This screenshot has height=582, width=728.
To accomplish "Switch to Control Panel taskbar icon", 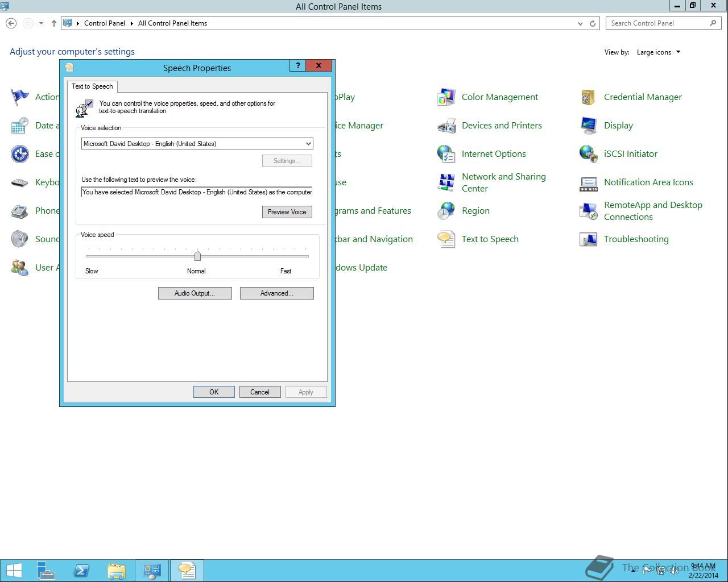I will pyautogui.click(x=152, y=570).
